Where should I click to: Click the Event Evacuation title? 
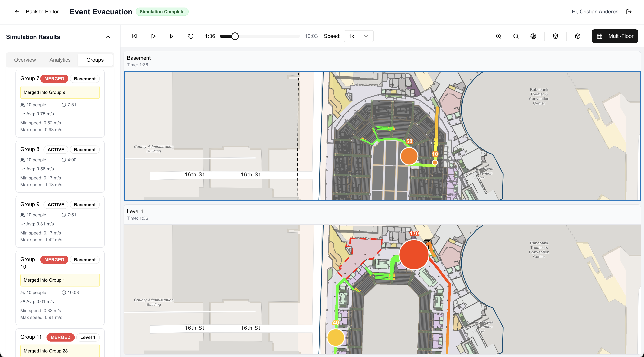[101, 11]
